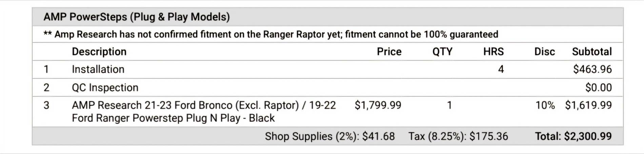Click the Description column header
Viewport: 644px width, 154px height.
99,52
